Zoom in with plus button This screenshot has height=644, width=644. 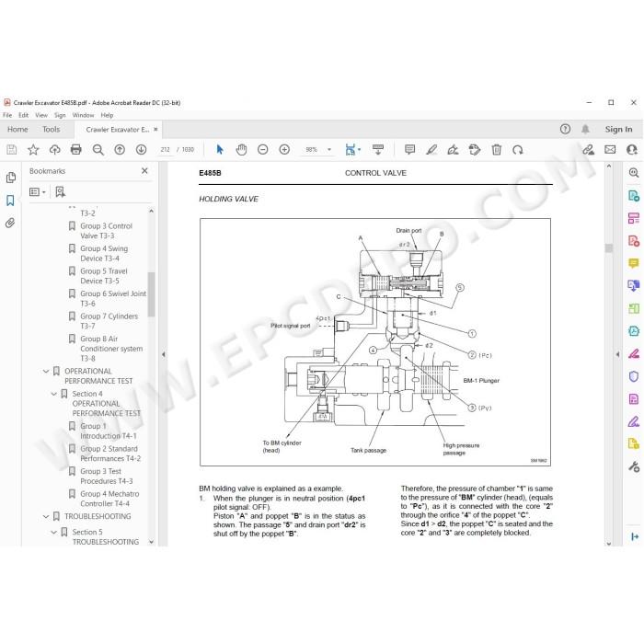point(284,150)
